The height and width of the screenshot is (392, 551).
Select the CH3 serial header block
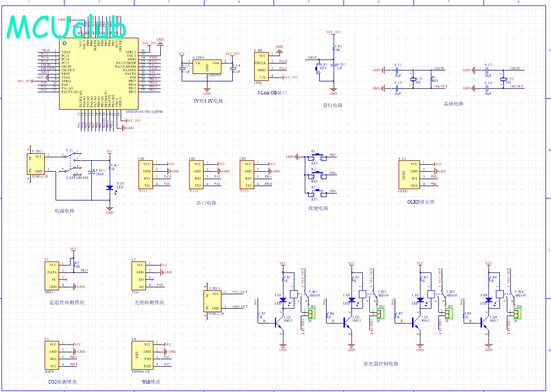click(x=248, y=174)
